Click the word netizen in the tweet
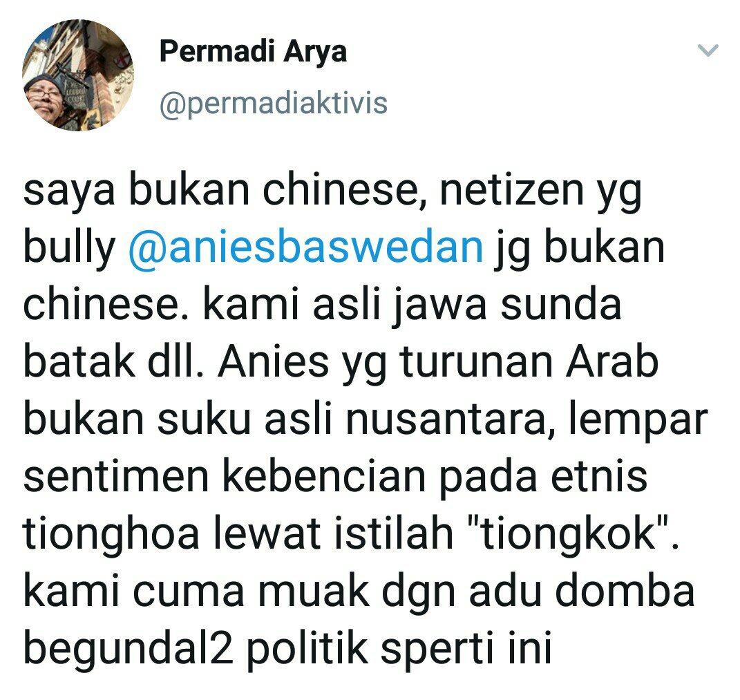 tap(511, 190)
